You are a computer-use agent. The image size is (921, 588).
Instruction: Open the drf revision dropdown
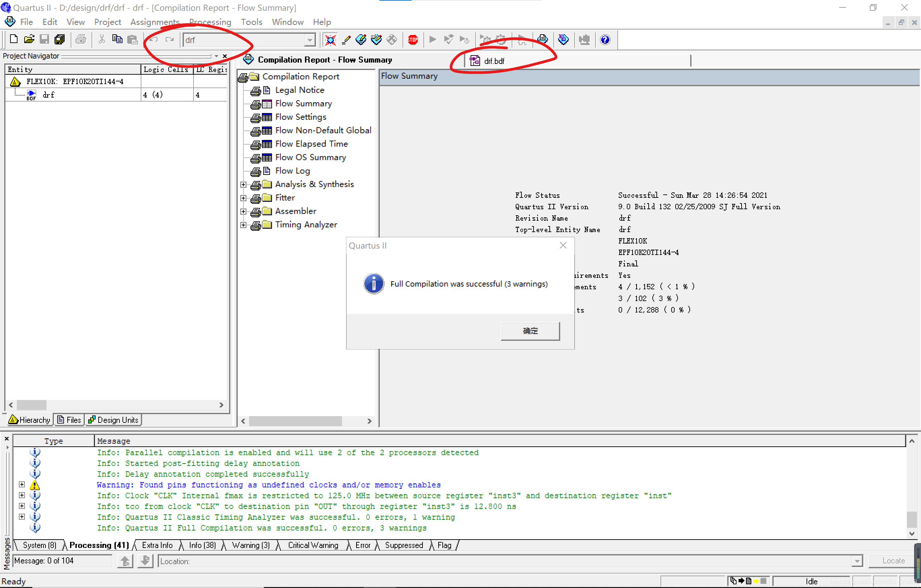click(x=310, y=40)
